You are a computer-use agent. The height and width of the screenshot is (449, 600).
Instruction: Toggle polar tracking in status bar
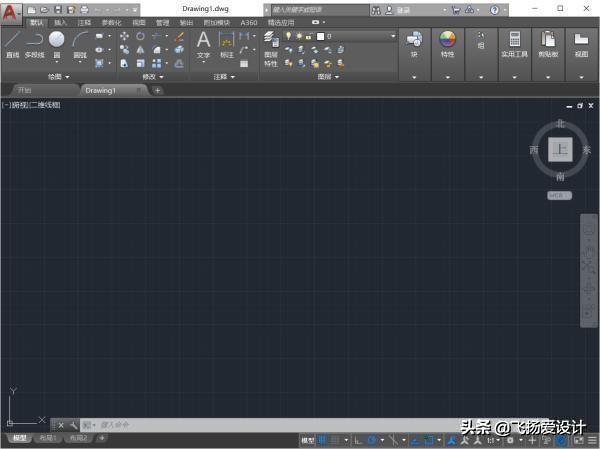[x=372, y=440]
